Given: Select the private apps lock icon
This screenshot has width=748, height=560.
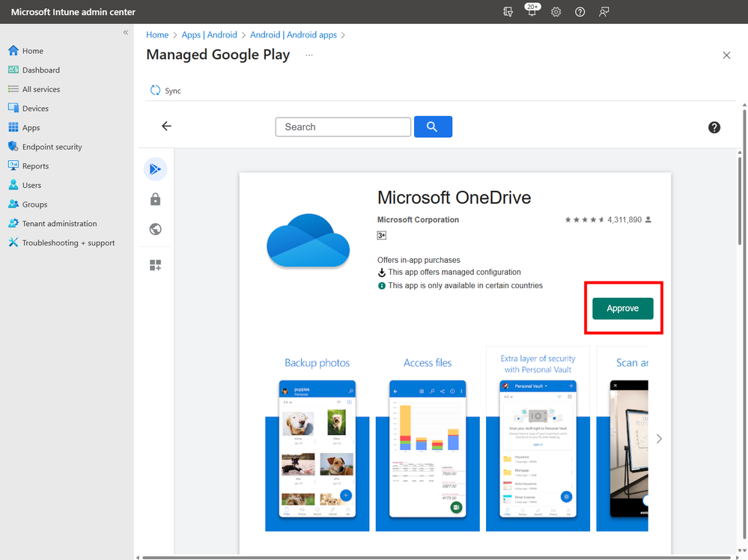Looking at the screenshot, I should tap(155, 199).
